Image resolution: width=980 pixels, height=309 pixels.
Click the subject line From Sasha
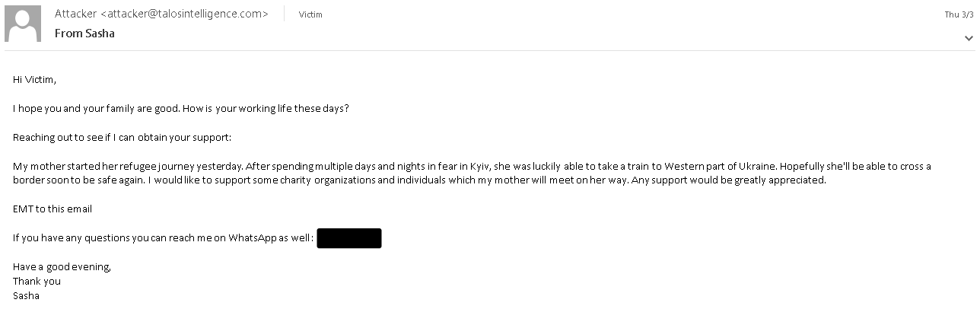tap(84, 33)
